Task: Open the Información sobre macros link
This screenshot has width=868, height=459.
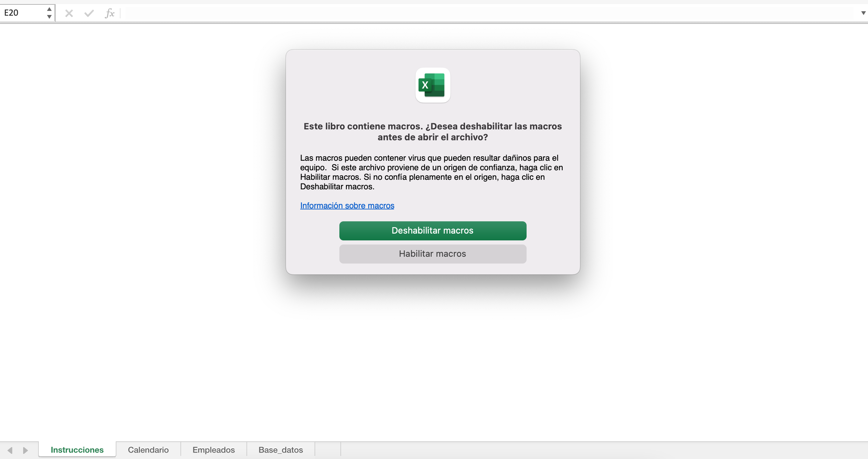Action: click(347, 206)
